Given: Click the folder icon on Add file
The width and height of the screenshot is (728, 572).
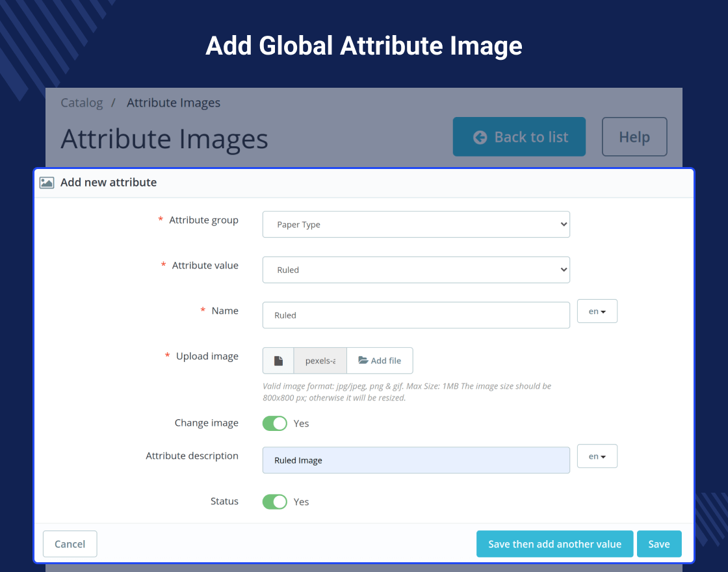Looking at the screenshot, I should coord(363,360).
